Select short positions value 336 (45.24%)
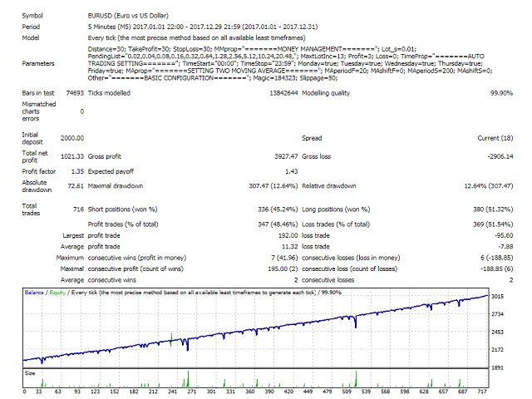The image size is (532, 399). tap(278, 209)
